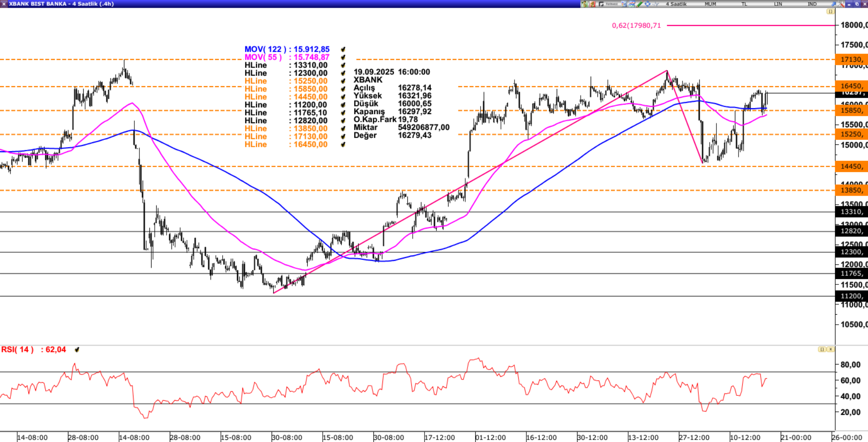Click the blue diagonal arrow icon in title bar
Image resolution: width=868 pixels, height=442 pixels.
coord(834,4)
